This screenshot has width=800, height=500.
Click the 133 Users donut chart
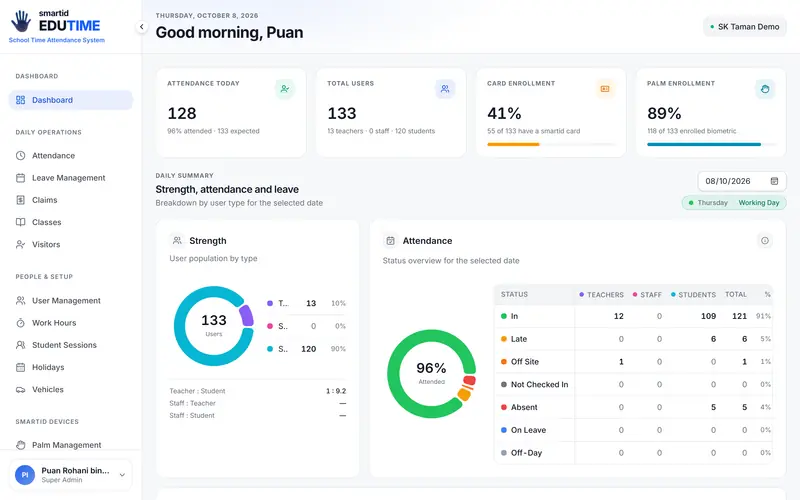[x=214, y=326]
